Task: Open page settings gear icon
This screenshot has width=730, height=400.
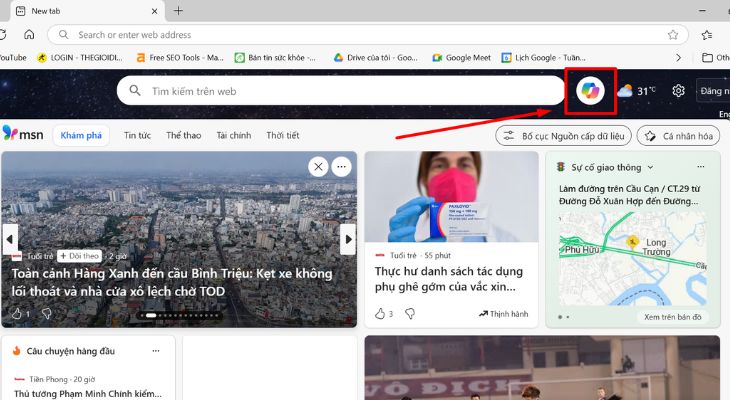Action: (x=678, y=91)
